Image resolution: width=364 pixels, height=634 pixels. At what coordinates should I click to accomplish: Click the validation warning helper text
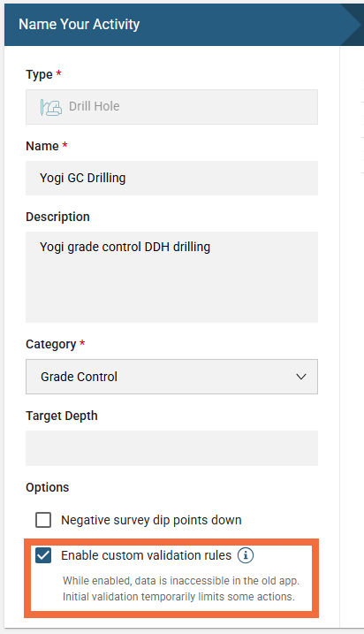point(181,589)
